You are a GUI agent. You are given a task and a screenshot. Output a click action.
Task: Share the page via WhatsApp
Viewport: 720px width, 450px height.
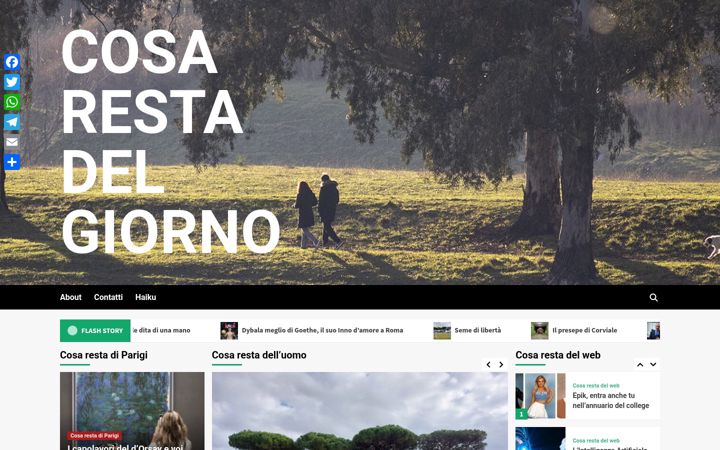click(x=12, y=102)
